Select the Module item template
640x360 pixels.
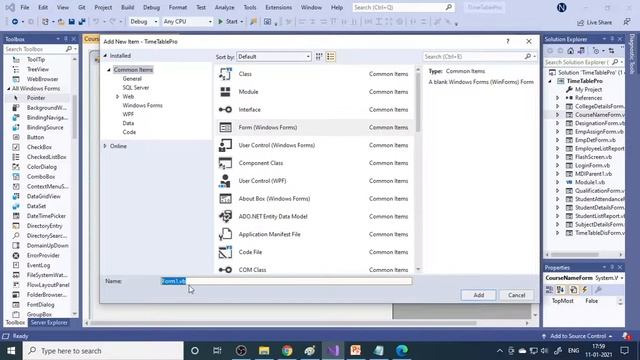(314, 92)
